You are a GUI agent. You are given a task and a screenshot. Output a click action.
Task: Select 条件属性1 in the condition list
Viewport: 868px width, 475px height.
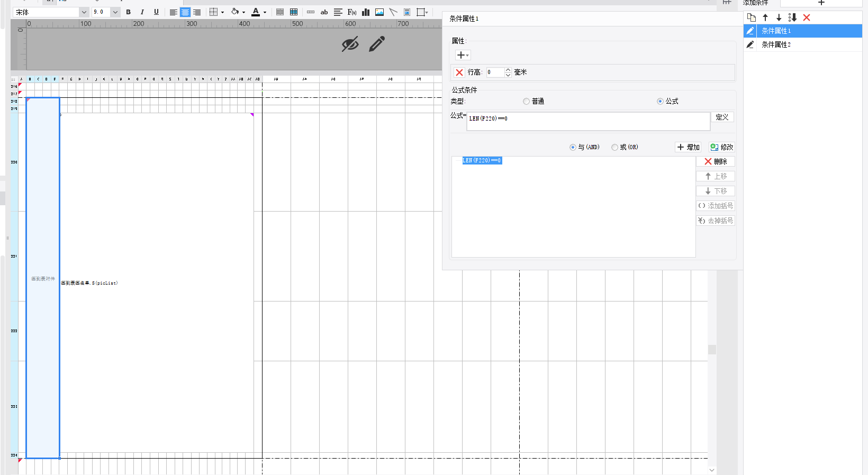803,31
